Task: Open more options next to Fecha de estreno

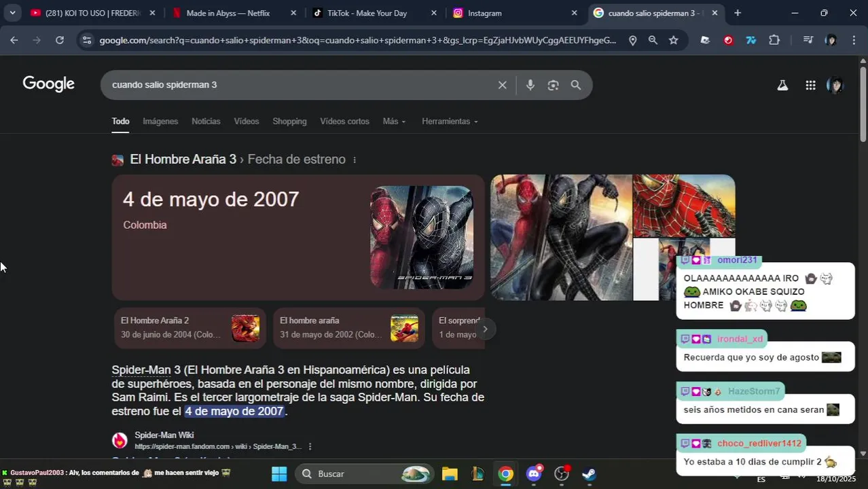Action: coord(355,160)
